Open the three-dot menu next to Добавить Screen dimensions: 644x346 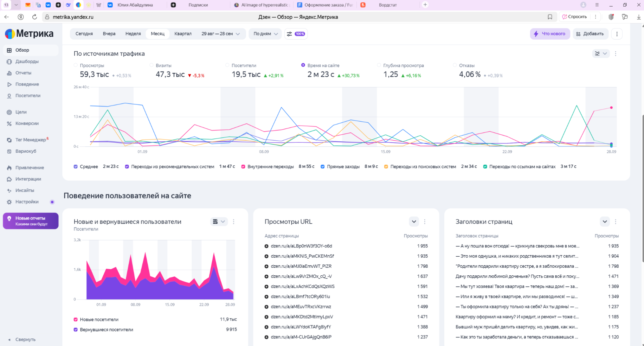click(x=617, y=34)
